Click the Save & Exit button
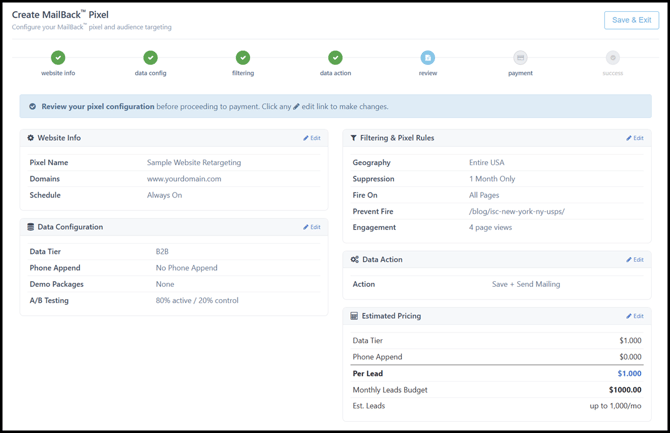 click(x=631, y=20)
